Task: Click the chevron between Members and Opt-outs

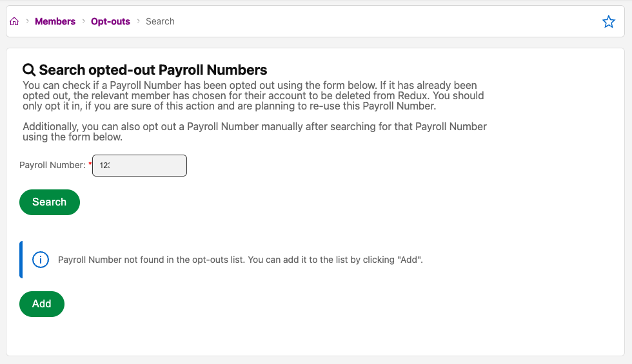Action: point(83,22)
